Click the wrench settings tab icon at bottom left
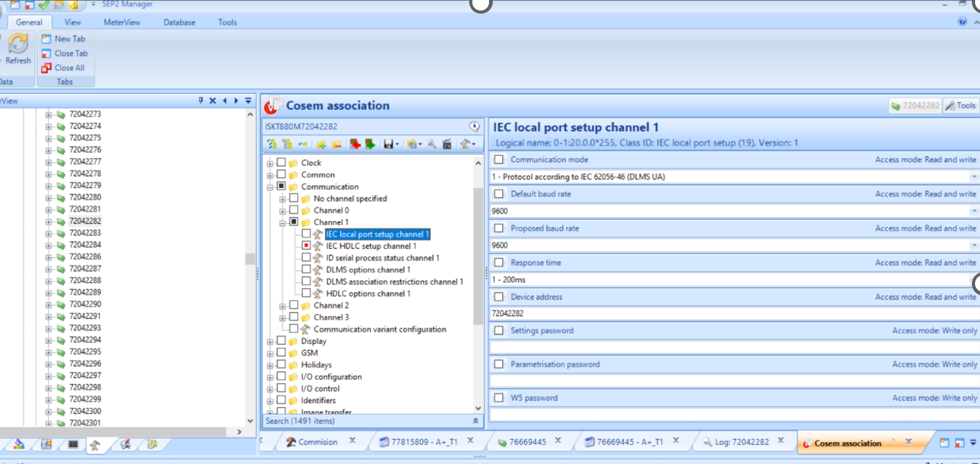980x464 pixels. tap(95, 445)
